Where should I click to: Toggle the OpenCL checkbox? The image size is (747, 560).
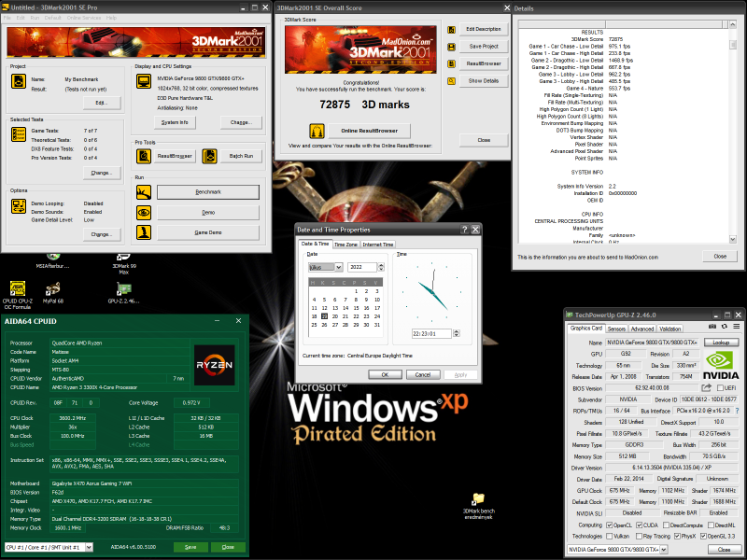coord(610,525)
